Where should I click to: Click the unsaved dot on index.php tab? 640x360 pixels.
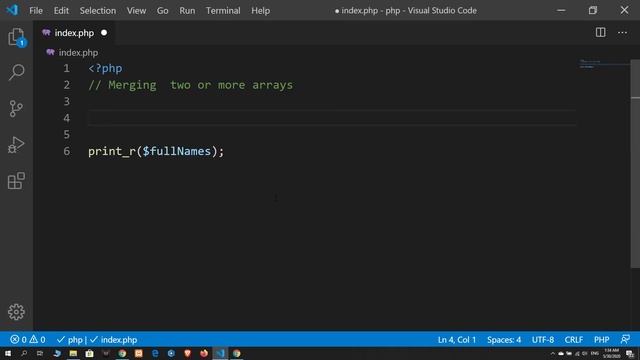pos(104,33)
